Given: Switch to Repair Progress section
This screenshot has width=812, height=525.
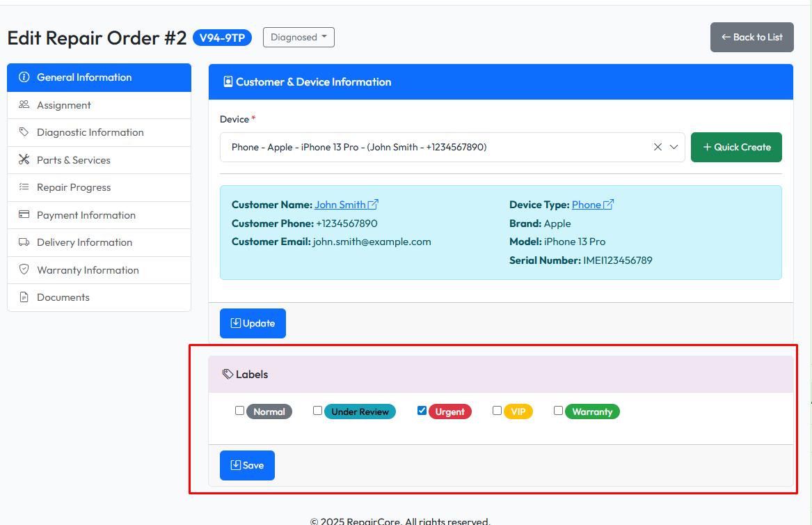Looking at the screenshot, I should coord(74,187).
